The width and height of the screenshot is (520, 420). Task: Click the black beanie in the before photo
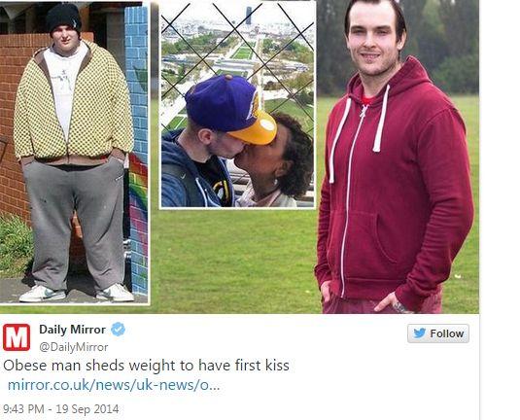(x=64, y=18)
